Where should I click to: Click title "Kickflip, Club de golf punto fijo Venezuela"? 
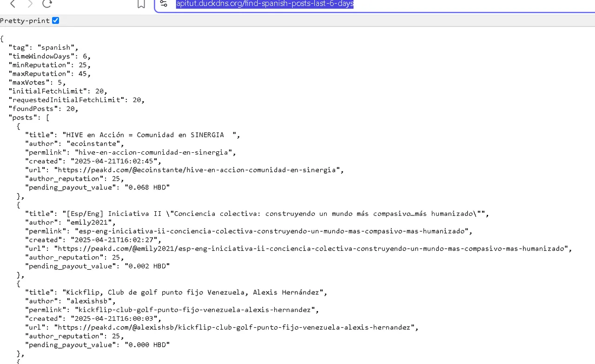coord(193,292)
